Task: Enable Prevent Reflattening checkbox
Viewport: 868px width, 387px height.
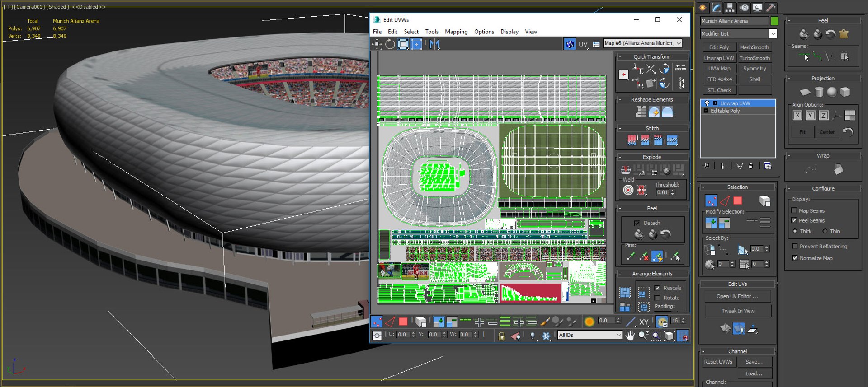Action: tap(795, 246)
